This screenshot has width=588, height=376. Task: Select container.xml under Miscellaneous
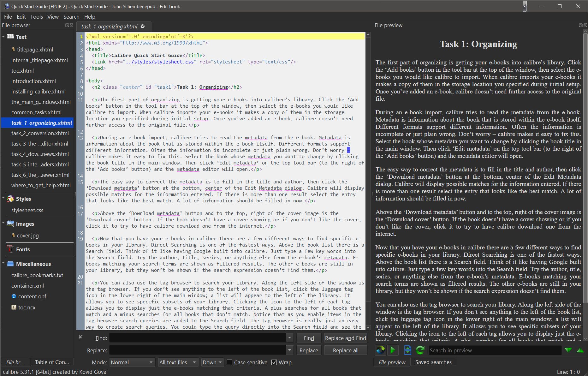tap(27, 285)
